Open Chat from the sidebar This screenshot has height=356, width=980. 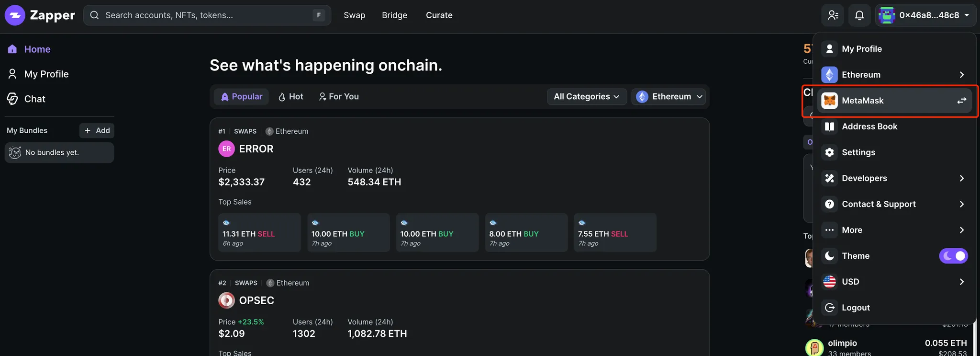[34, 99]
